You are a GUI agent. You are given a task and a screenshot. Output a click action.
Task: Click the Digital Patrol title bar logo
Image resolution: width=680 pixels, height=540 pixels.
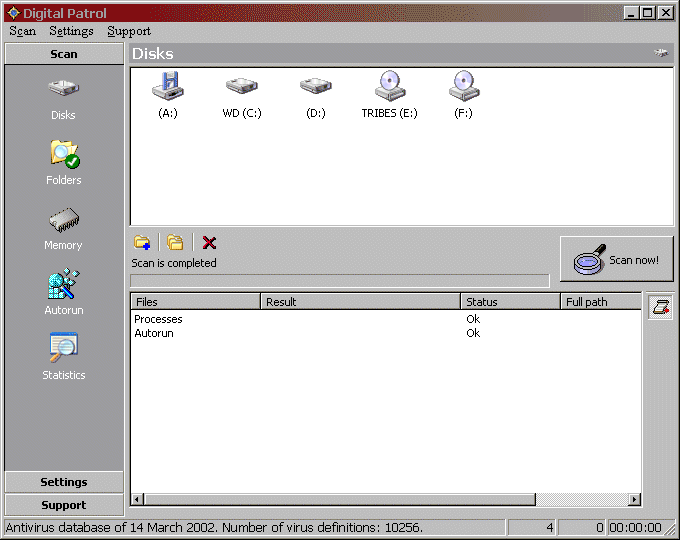pos(13,13)
